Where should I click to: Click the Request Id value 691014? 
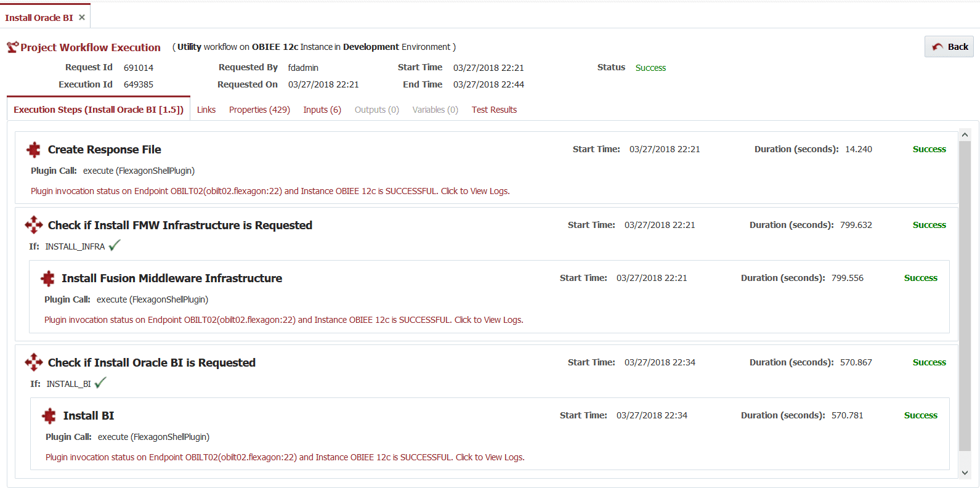coord(139,68)
